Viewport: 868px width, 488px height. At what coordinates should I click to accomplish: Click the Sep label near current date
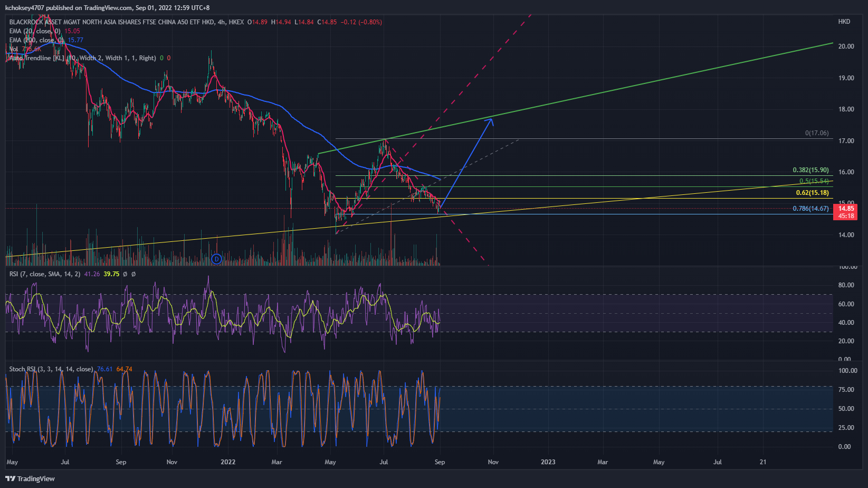[x=440, y=462]
